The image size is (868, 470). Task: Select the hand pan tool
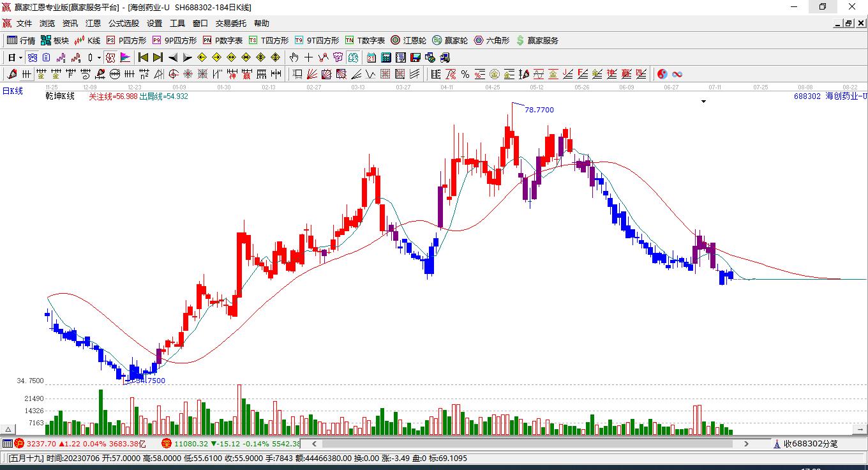coord(294,57)
